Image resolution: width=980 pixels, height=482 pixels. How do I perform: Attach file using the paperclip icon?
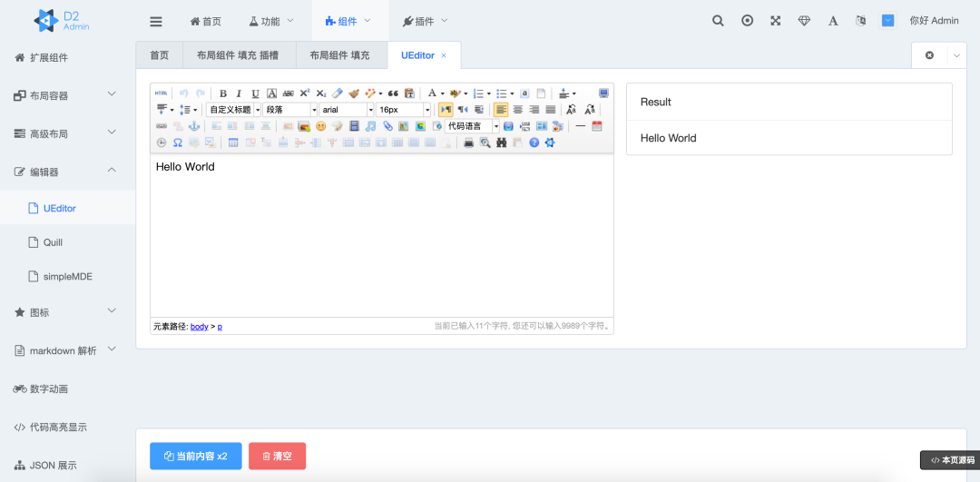pos(387,126)
